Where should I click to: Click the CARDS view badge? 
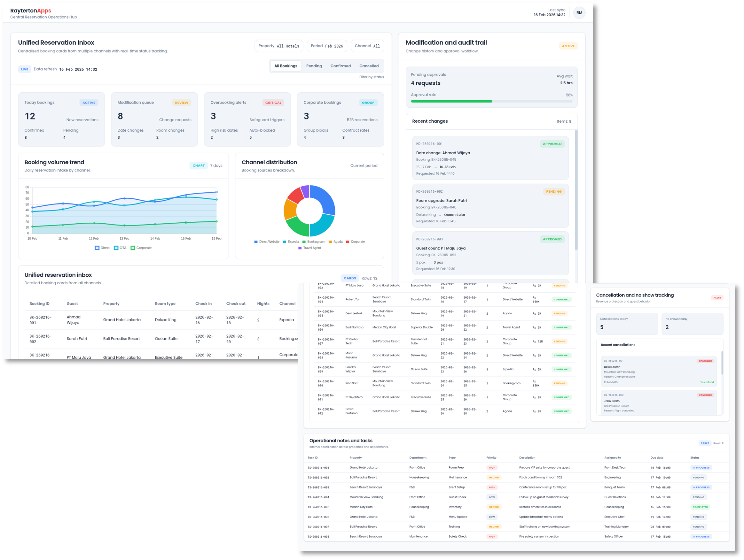(x=349, y=278)
